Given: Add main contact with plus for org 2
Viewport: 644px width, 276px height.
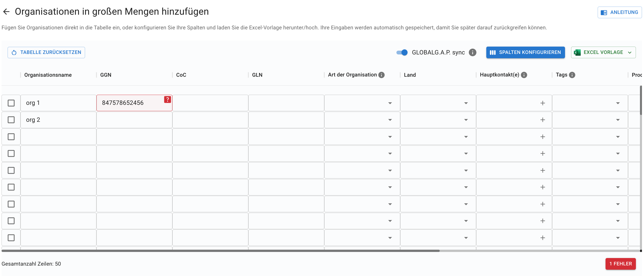Looking at the screenshot, I should tap(542, 120).
